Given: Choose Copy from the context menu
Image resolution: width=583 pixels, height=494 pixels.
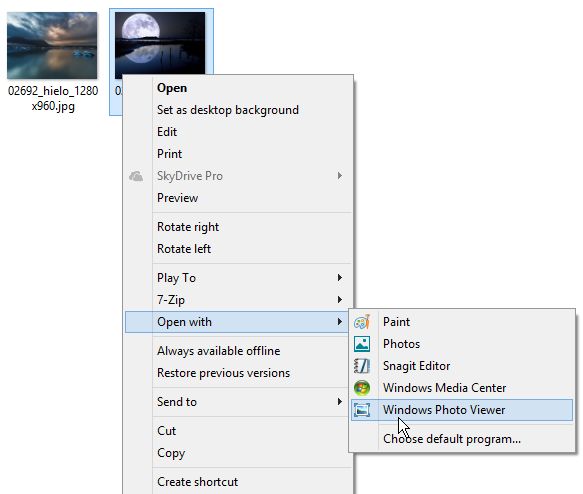Looking at the screenshot, I should (x=238, y=453).
